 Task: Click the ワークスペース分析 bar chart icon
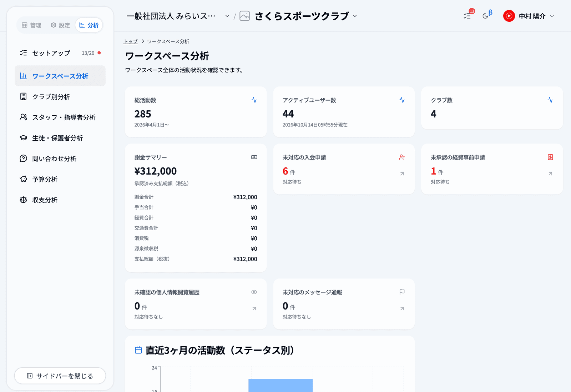point(24,76)
